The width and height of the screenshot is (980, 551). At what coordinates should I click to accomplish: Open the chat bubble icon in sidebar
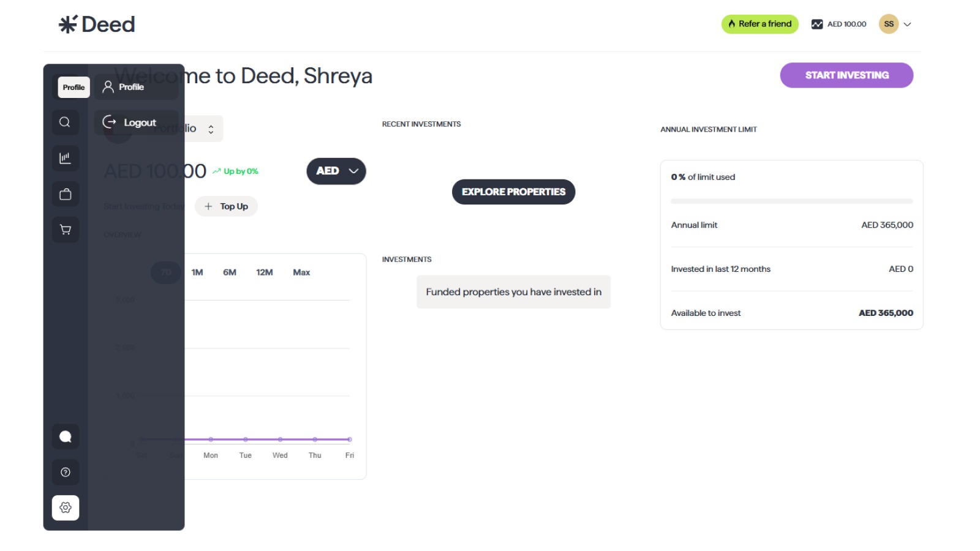click(x=65, y=437)
